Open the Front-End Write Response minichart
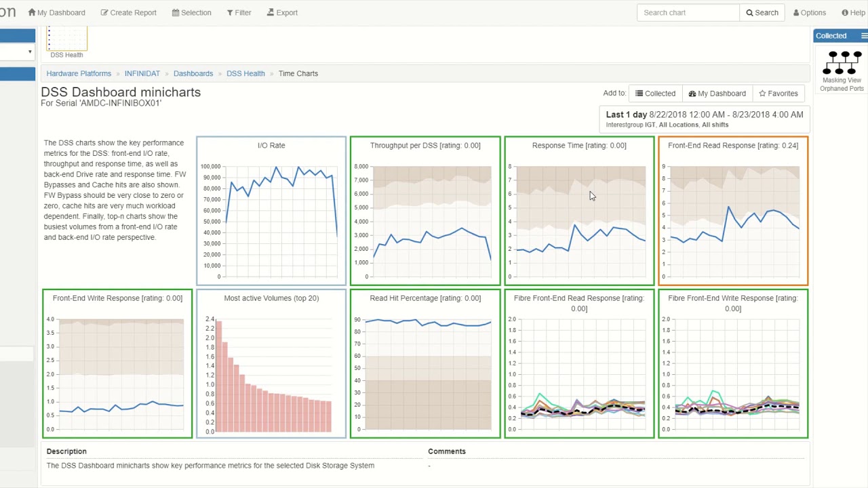 (117, 363)
